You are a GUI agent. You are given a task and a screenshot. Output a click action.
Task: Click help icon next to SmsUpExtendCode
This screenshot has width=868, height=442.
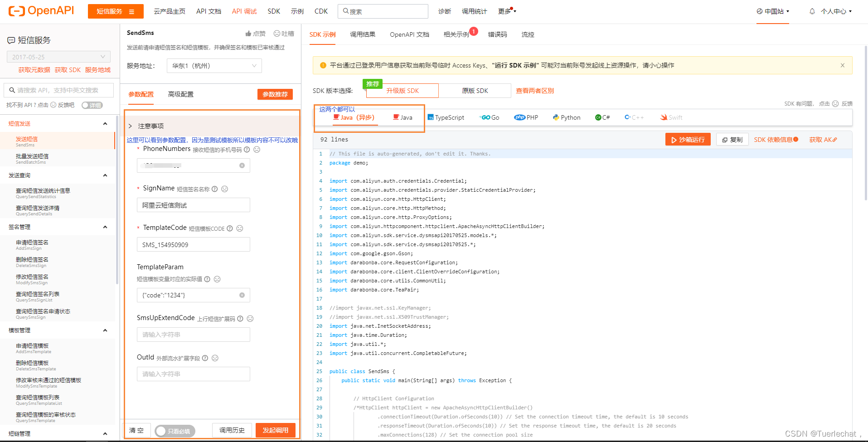pos(240,319)
